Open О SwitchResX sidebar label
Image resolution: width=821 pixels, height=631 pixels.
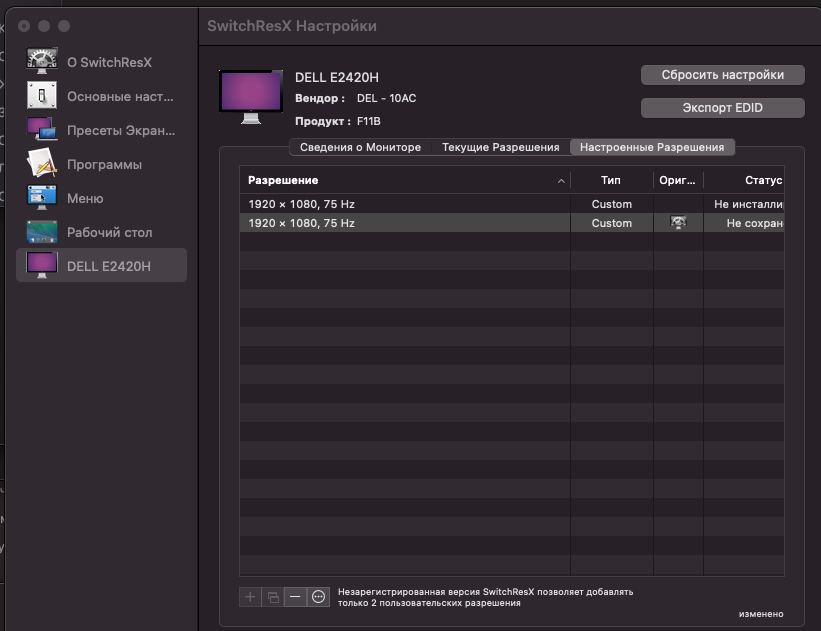pyautogui.click(x=109, y=62)
